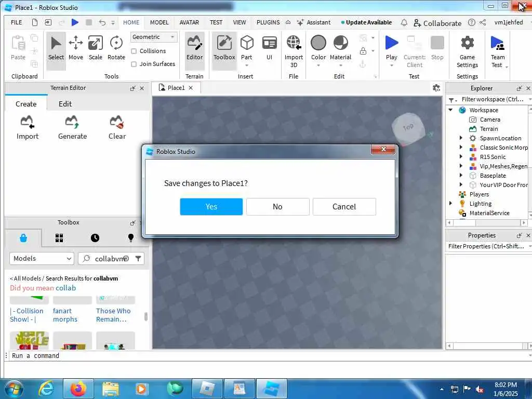The width and height of the screenshot is (532, 399).
Task: Open Toolbox Inventory grid tab
Action: click(59, 238)
